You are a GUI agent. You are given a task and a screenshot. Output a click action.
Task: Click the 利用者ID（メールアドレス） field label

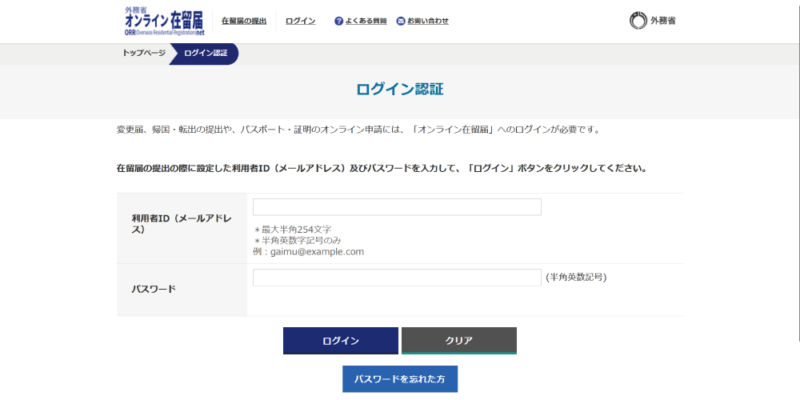click(x=181, y=223)
